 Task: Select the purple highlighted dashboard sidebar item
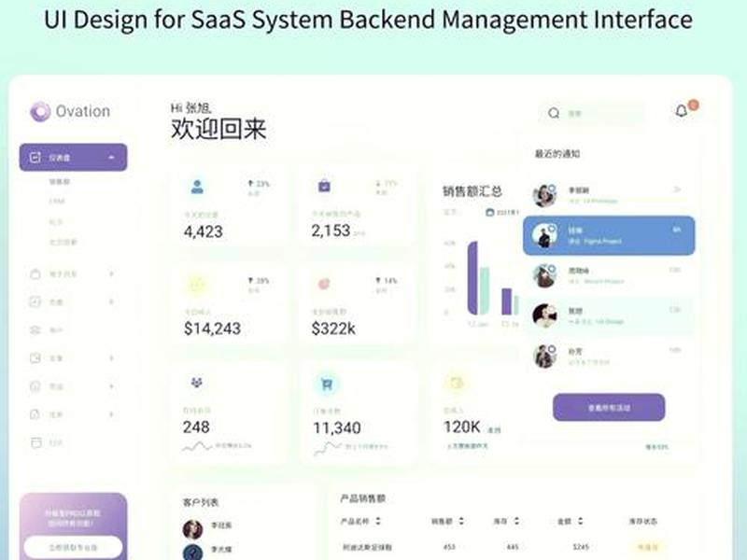(x=73, y=157)
